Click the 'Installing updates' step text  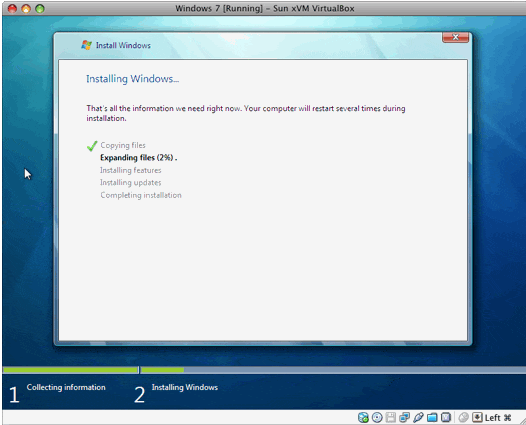[130, 182]
